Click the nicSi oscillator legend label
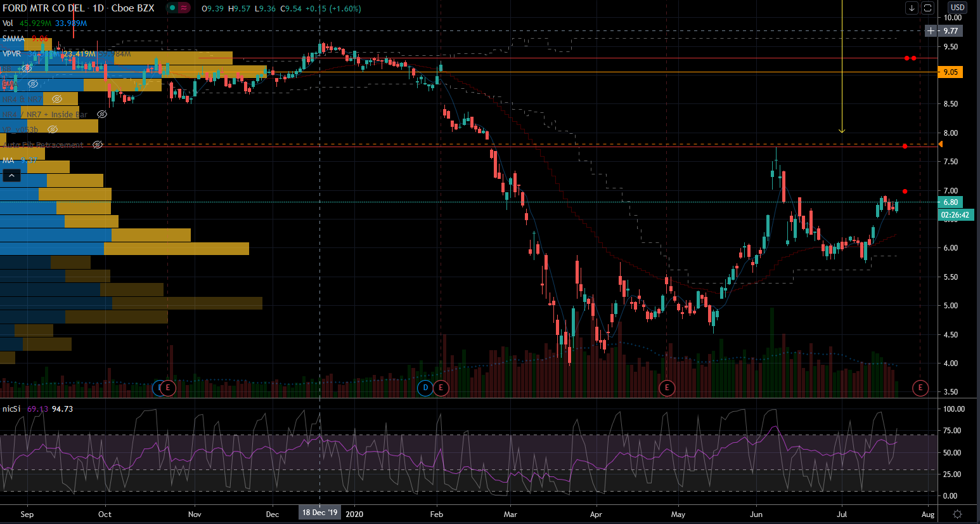Image resolution: width=980 pixels, height=524 pixels. click(x=11, y=409)
